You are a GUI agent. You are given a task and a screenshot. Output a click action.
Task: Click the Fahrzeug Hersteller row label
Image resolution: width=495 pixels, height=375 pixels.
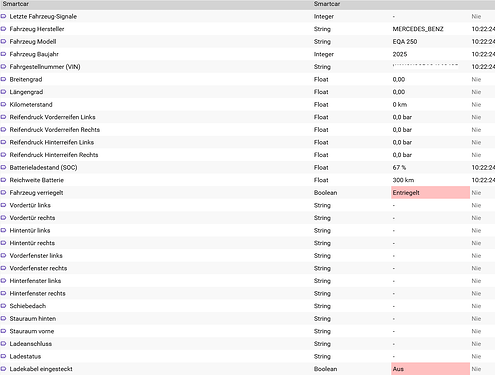click(x=37, y=29)
